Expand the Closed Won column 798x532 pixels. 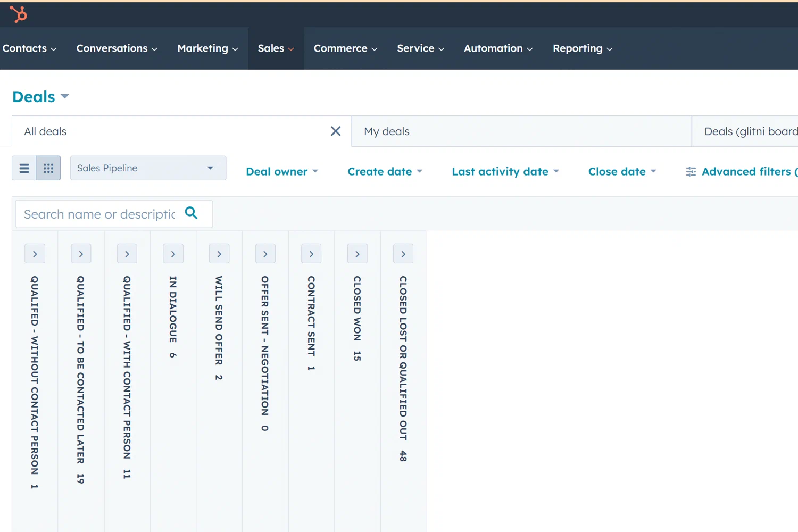pos(357,254)
